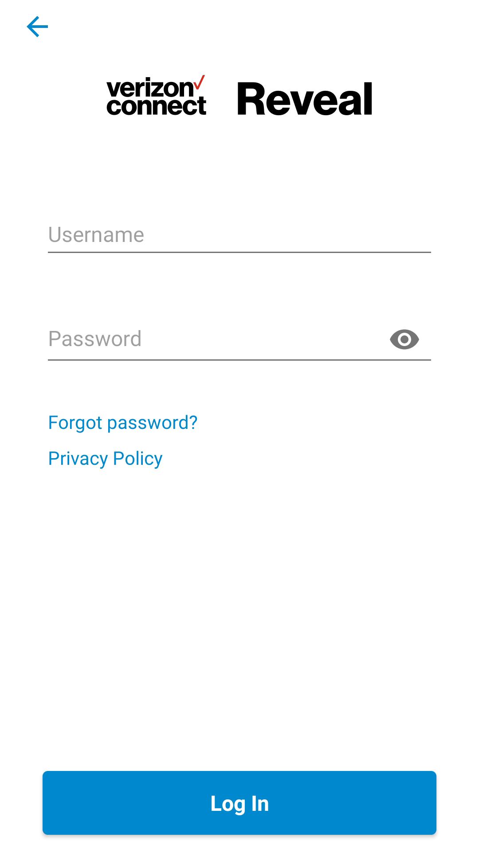
Task: Click the Reveal wordmark
Action: click(x=305, y=99)
